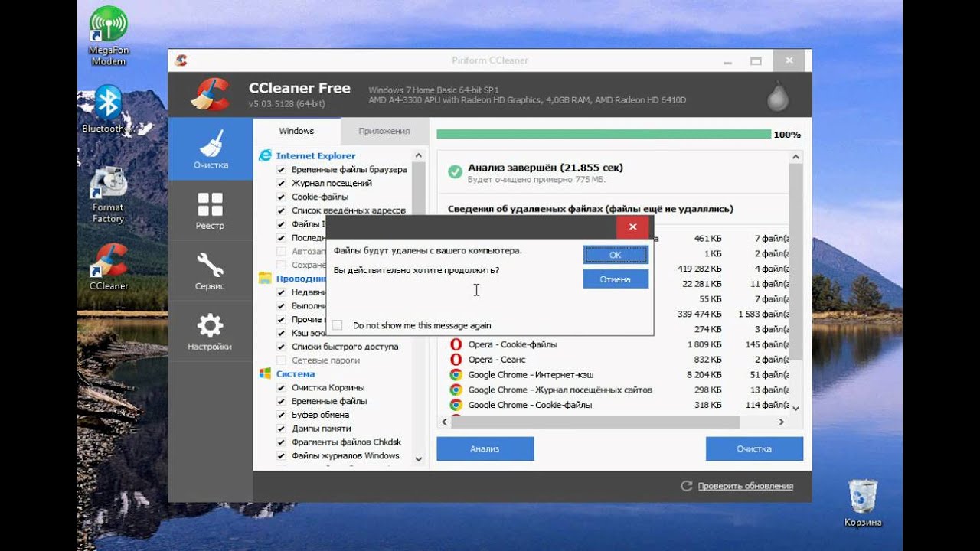
Task: Click the Система Windows logo icon
Action: 265,373
